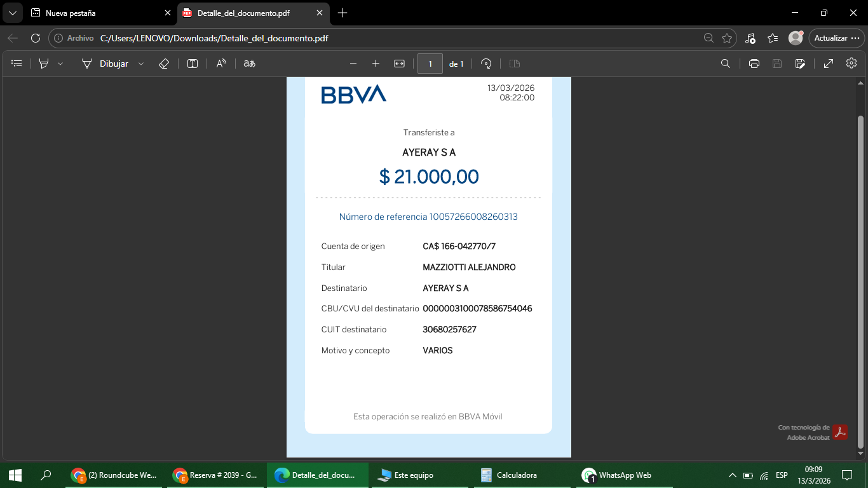868x488 pixels.
Task: Click the add text tool icon
Action: click(x=193, y=64)
